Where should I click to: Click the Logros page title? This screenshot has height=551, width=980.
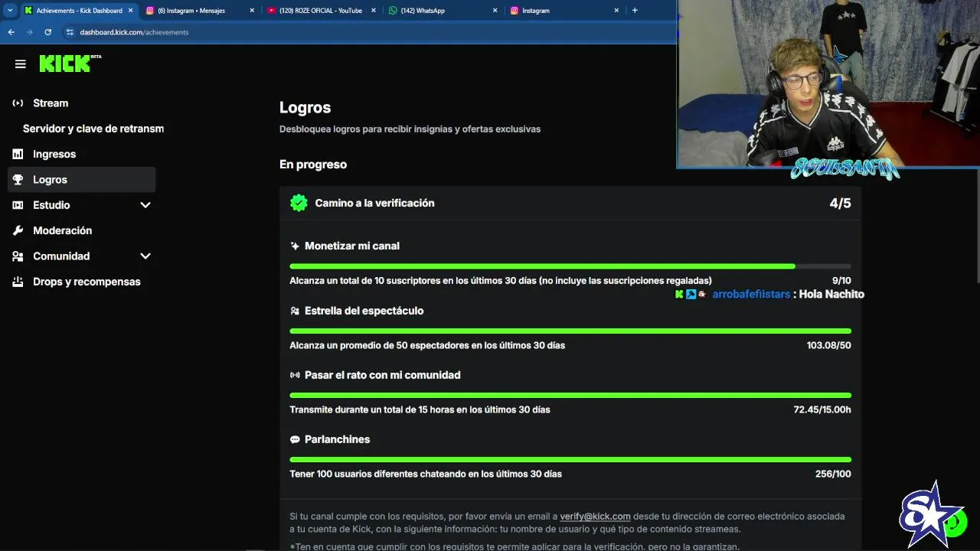(305, 108)
